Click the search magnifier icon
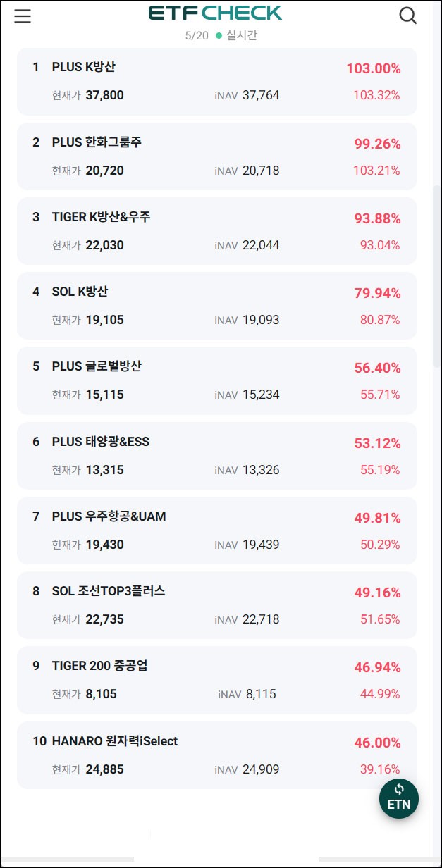442x868 pixels. tap(407, 15)
